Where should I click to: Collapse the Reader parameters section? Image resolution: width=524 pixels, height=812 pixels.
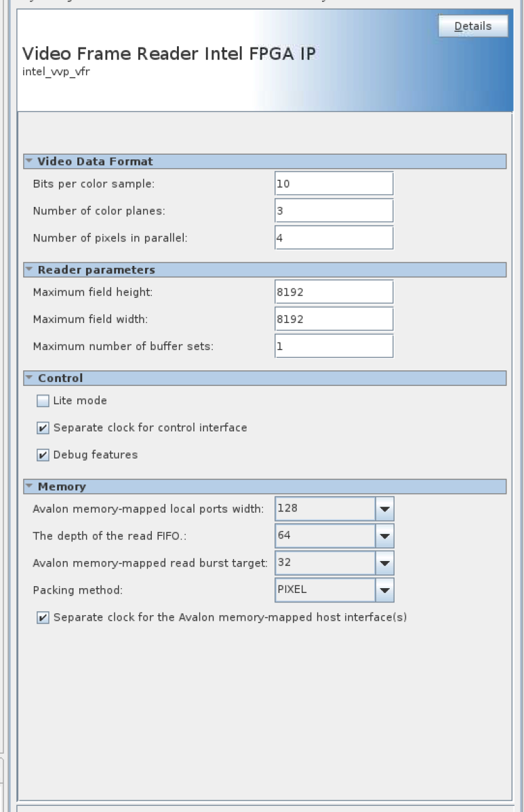point(29,270)
